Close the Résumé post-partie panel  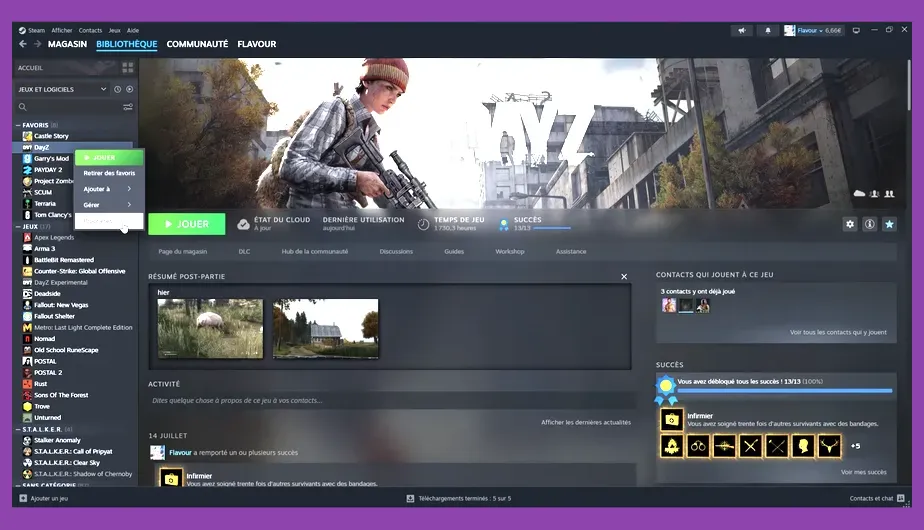pos(624,276)
